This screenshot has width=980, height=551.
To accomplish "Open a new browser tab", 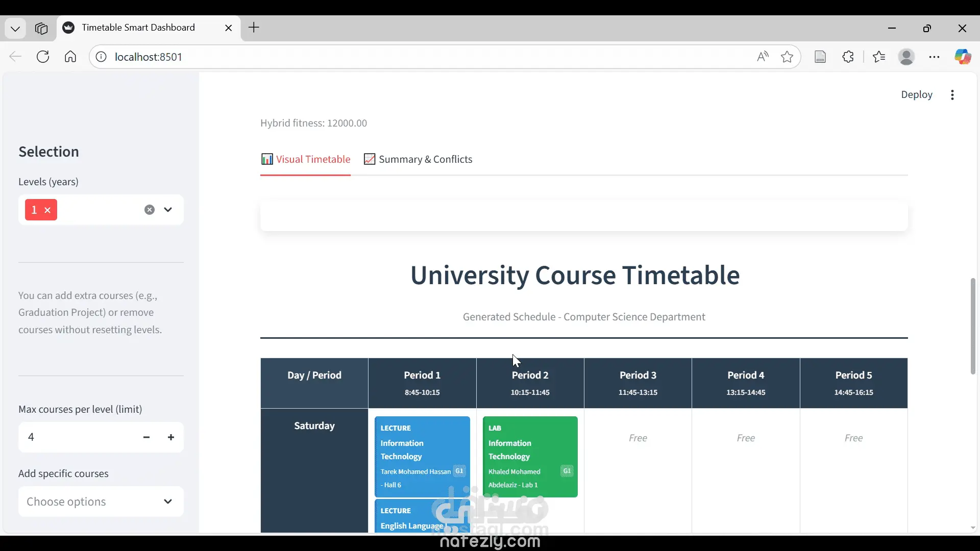I will tap(254, 28).
